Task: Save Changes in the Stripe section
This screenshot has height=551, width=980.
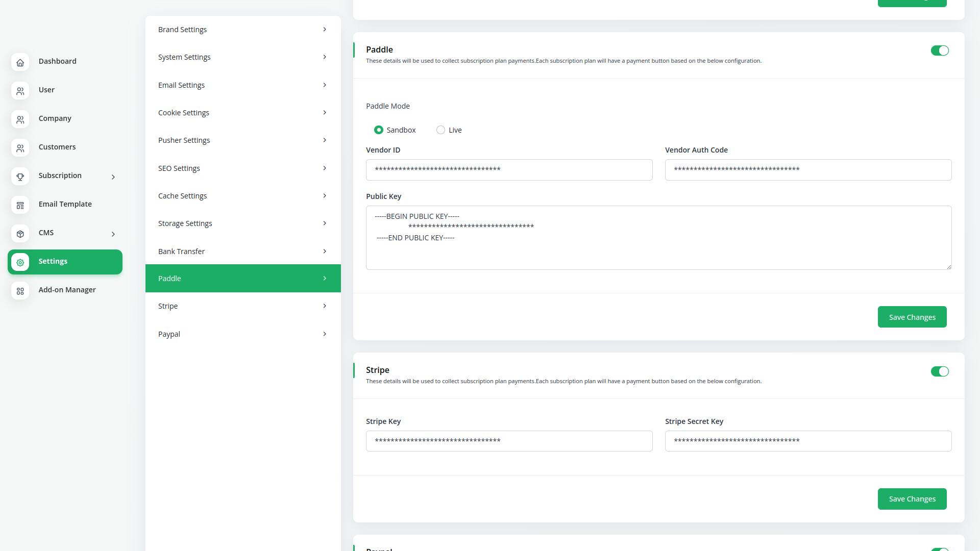Action: tap(912, 498)
